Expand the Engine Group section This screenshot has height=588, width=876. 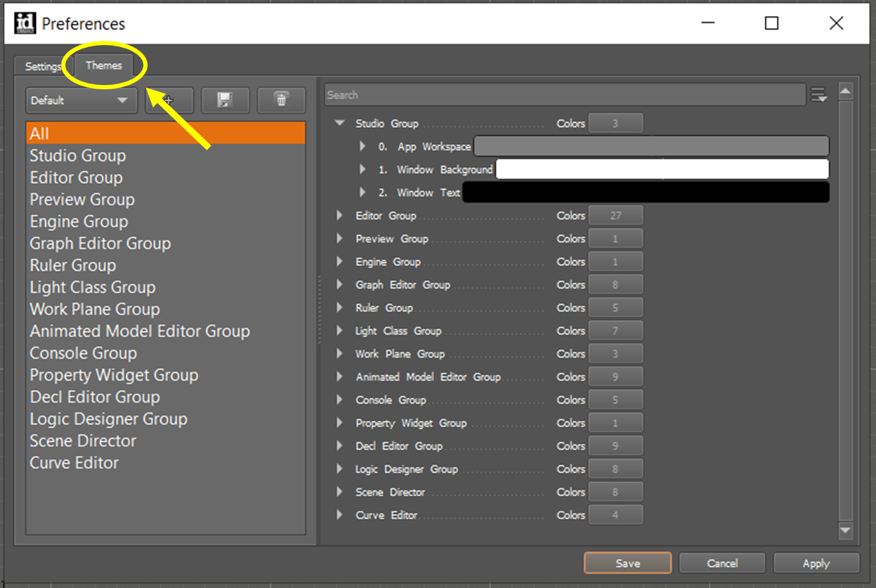pyautogui.click(x=339, y=261)
